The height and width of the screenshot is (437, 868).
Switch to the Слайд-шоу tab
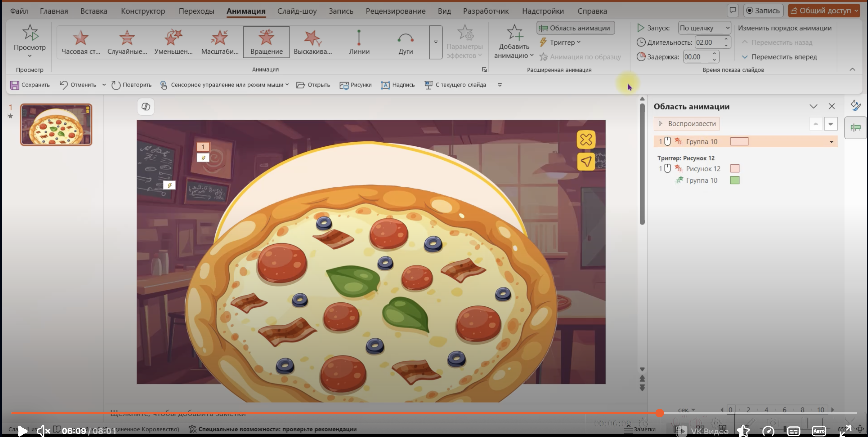coord(297,11)
